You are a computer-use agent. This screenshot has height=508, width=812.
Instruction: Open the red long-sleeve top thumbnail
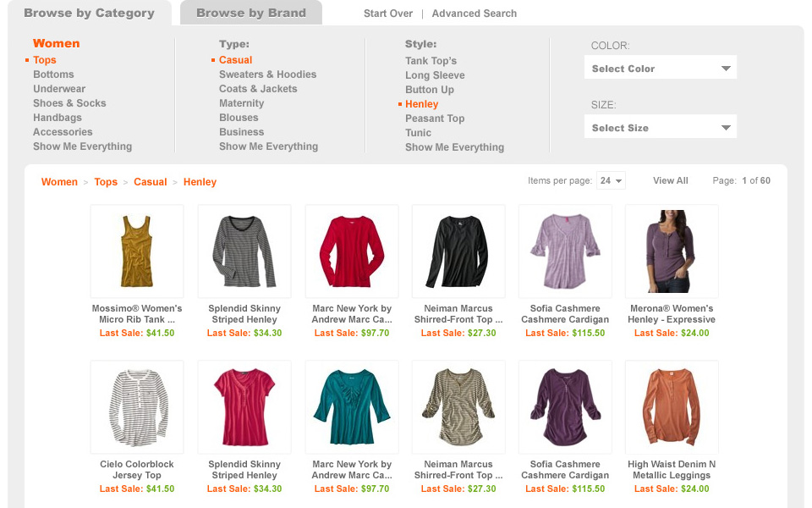(352, 251)
